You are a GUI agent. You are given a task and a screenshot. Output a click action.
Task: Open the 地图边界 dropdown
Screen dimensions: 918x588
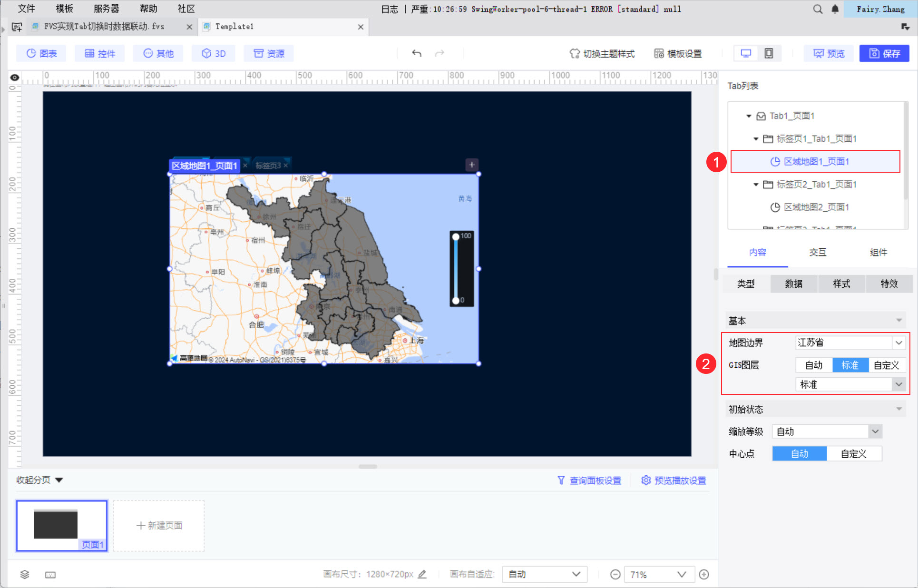point(898,343)
